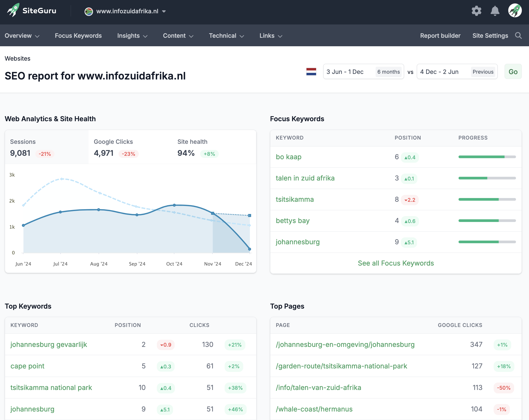Open the Focus Keywords tab
Viewport: 529px width, 420px height.
pos(78,35)
